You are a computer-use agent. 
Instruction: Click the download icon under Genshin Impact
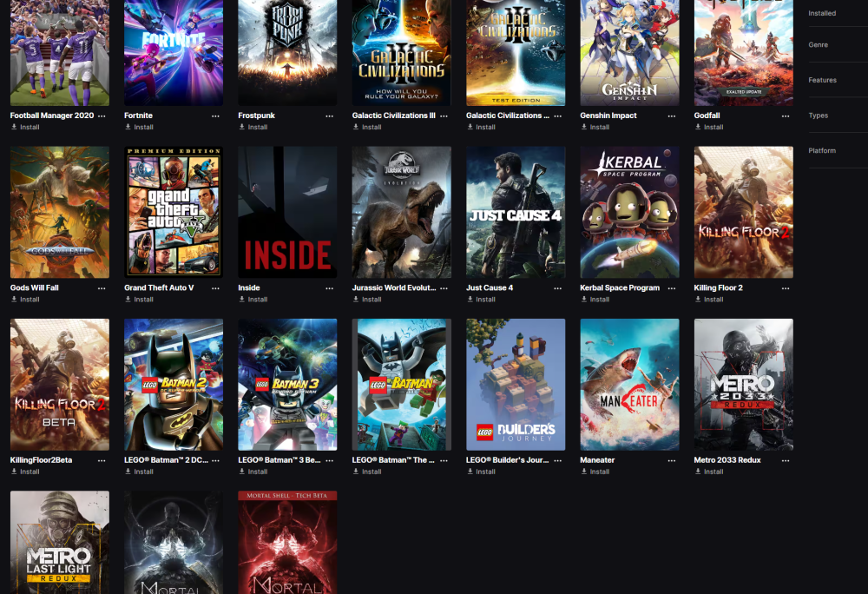(x=584, y=127)
